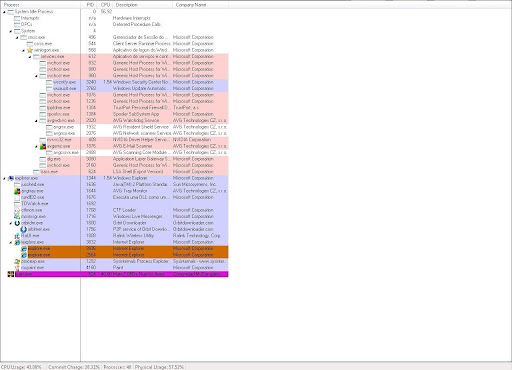
Task: Sort by the PID column header
Action: pyautogui.click(x=90, y=5)
